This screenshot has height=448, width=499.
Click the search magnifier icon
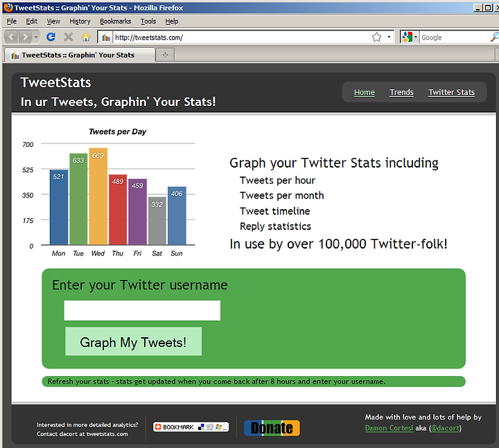click(495, 37)
